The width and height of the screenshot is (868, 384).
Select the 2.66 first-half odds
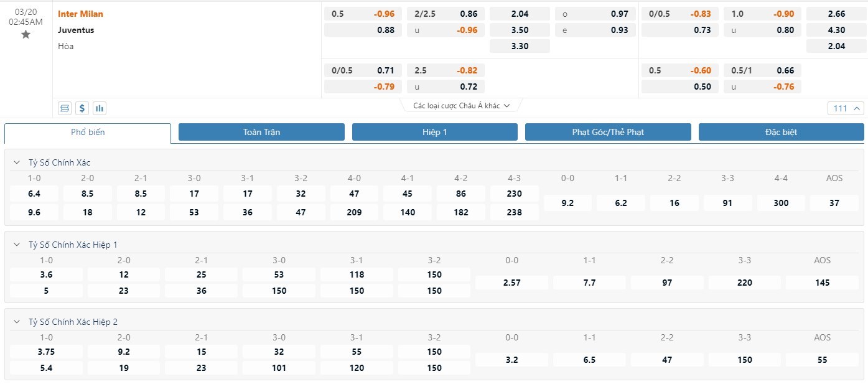click(x=836, y=14)
